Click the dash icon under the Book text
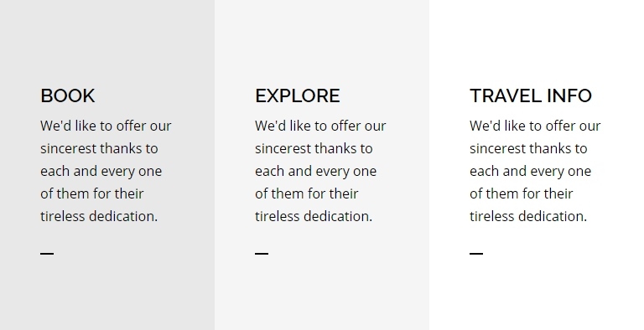644x330 pixels. 47,254
